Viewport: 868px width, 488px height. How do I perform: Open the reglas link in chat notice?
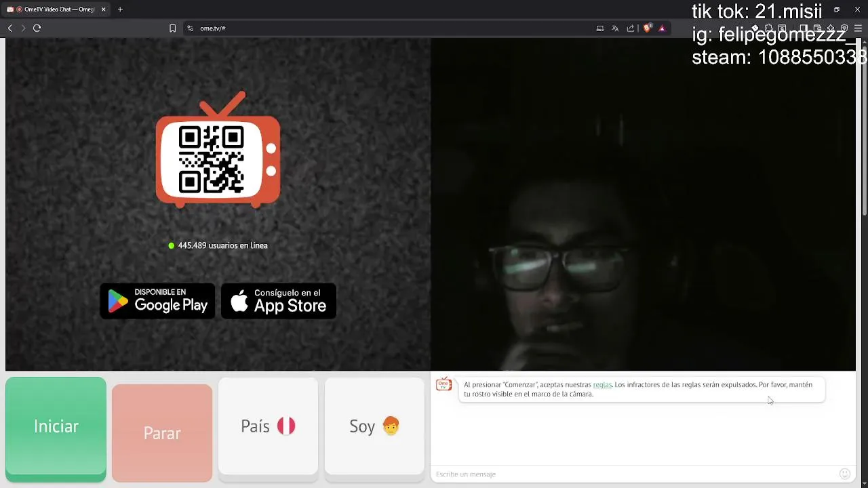click(602, 385)
